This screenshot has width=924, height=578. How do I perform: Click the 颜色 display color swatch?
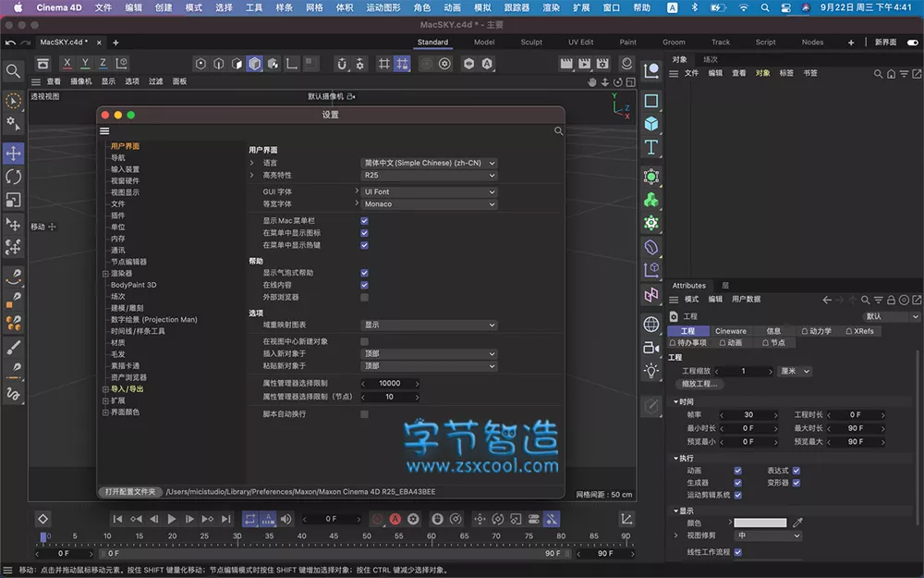[760, 523]
